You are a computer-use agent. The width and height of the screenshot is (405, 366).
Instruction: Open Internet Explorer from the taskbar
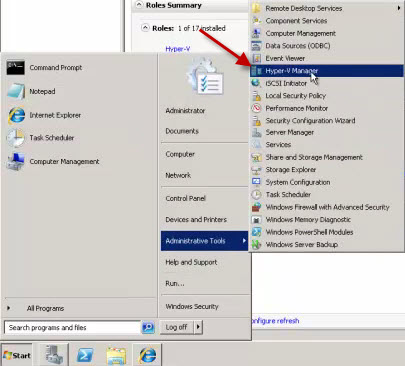[147, 355]
